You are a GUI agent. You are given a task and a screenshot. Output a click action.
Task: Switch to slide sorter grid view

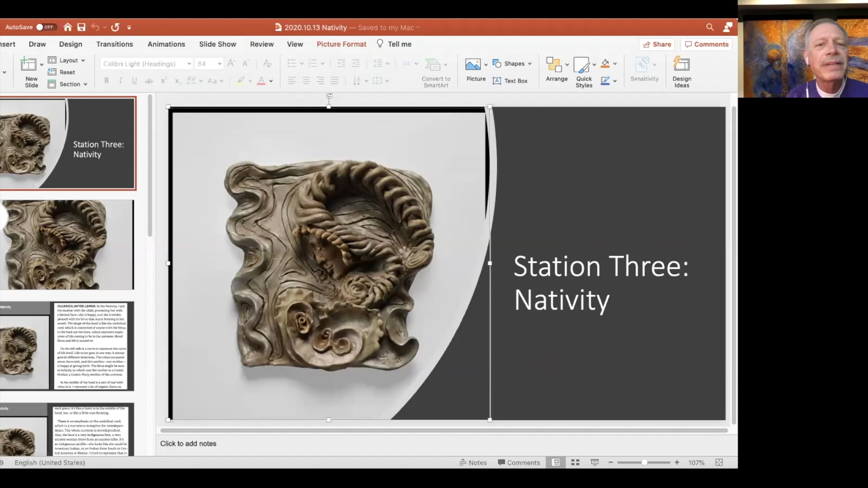(x=575, y=462)
